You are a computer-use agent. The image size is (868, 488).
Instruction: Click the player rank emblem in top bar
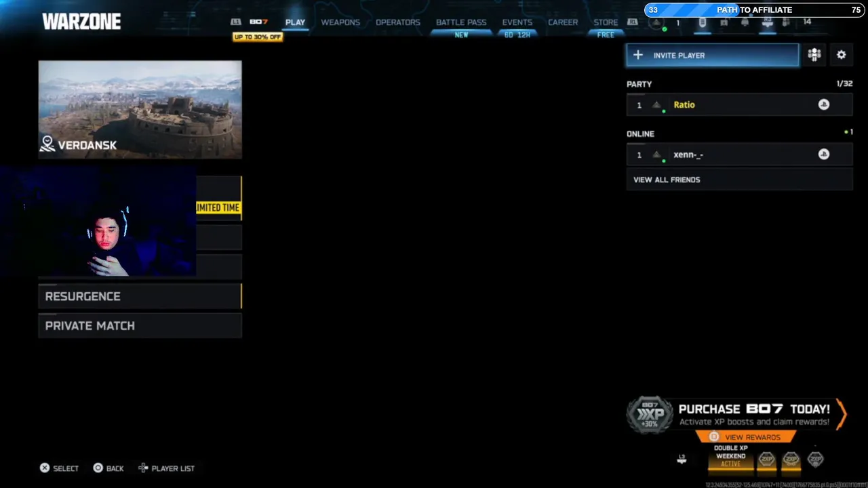[x=656, y=22]
